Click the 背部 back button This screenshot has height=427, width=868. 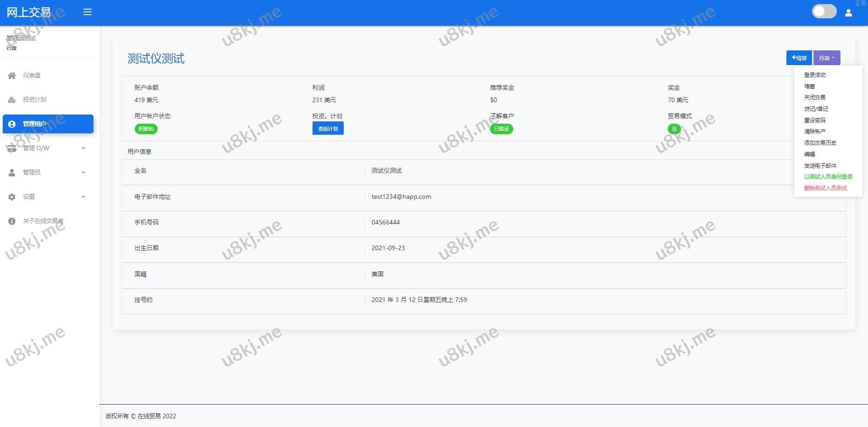click(x=799, y=58)
